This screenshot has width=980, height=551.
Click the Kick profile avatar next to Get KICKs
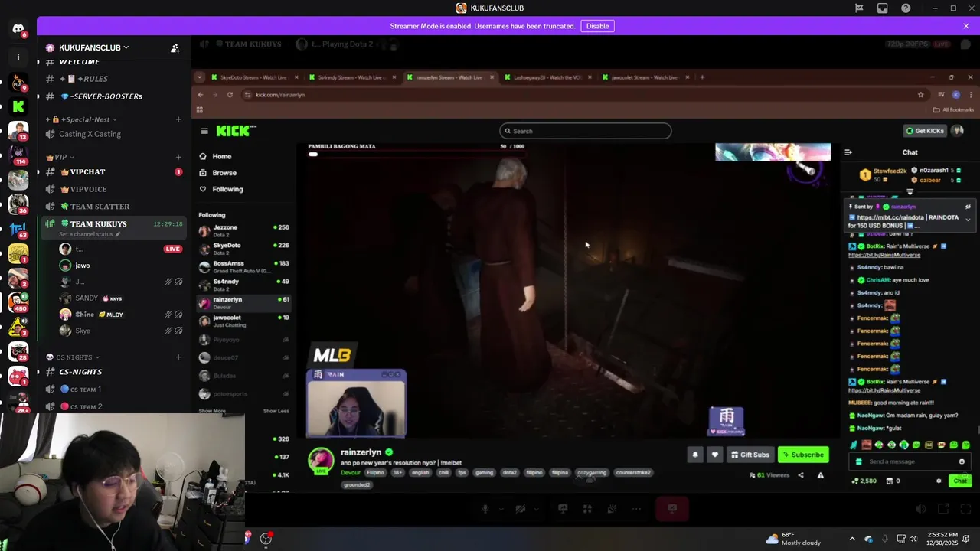coord(957,131)
